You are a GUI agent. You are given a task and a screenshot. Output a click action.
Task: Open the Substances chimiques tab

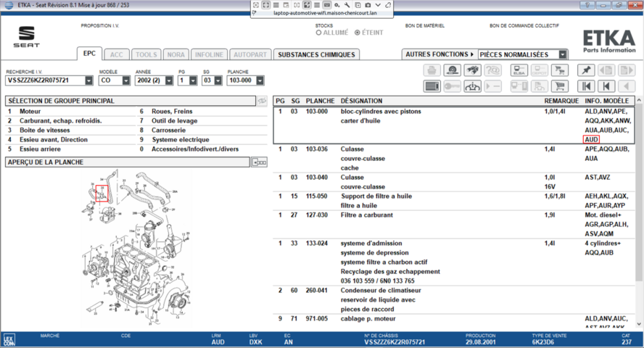[x=316, y=54]
